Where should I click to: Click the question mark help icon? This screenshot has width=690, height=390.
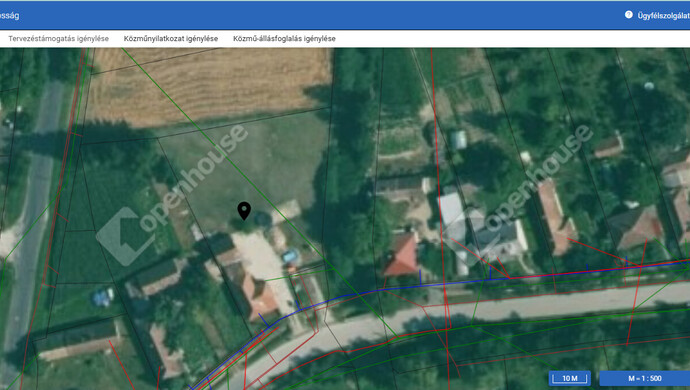point(628,15)
